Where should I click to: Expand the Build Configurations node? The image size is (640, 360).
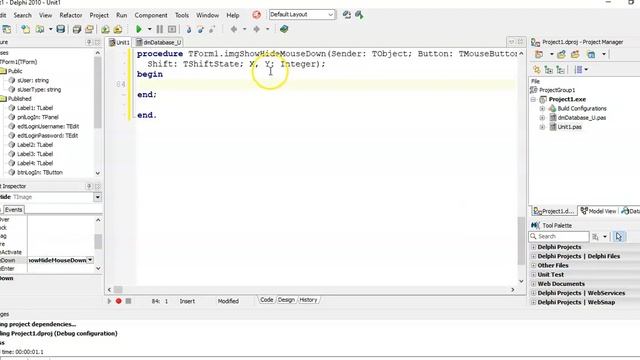click(542, 109)
